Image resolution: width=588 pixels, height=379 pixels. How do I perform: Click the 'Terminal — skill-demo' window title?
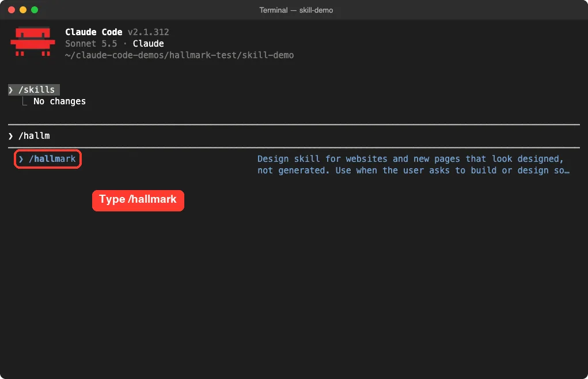tap(296, 10)
